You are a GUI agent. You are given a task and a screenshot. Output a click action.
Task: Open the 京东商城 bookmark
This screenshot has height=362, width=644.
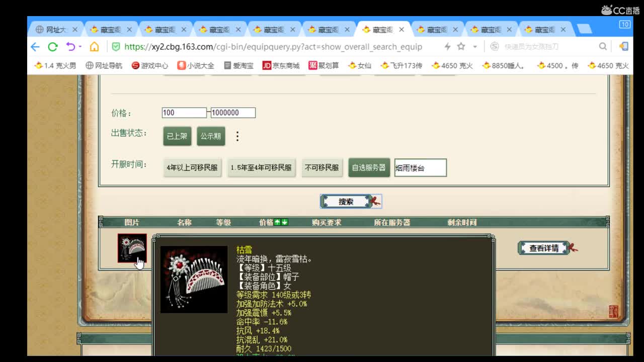pyautogui.click(x=281, y=65)
